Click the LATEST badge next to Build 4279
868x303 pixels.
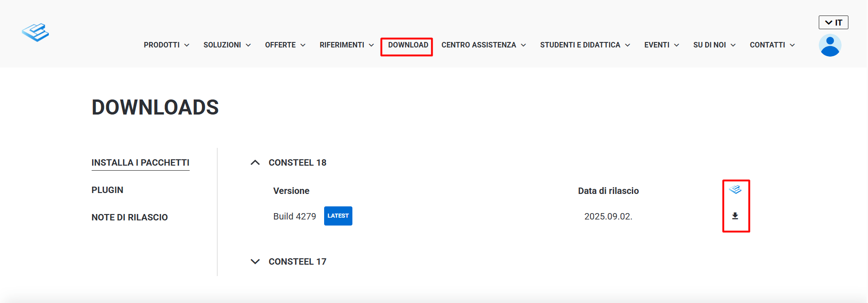(x=338, y=216)
